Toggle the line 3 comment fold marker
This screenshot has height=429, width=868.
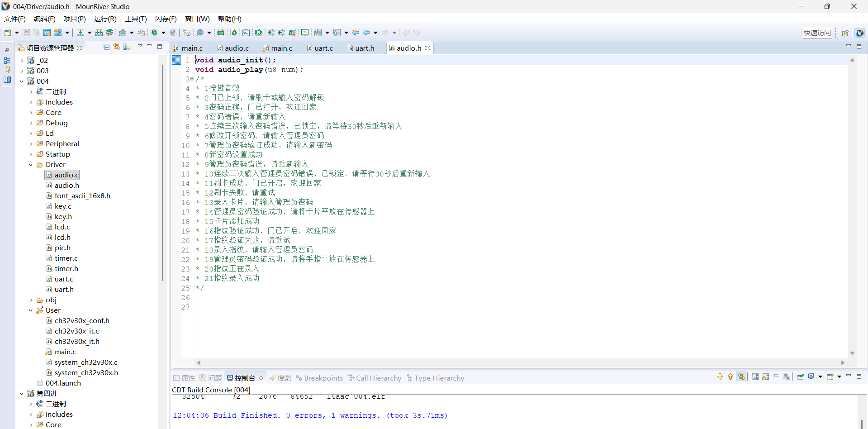point(192,79)
